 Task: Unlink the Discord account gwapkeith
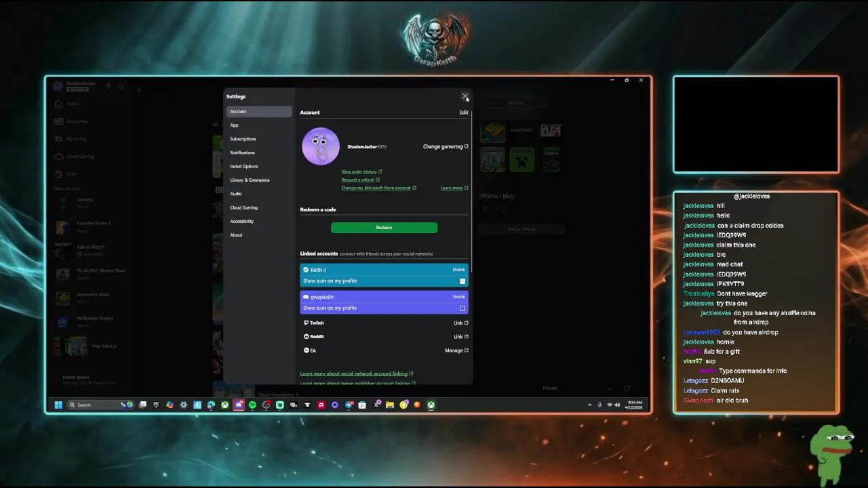point(458,297)
